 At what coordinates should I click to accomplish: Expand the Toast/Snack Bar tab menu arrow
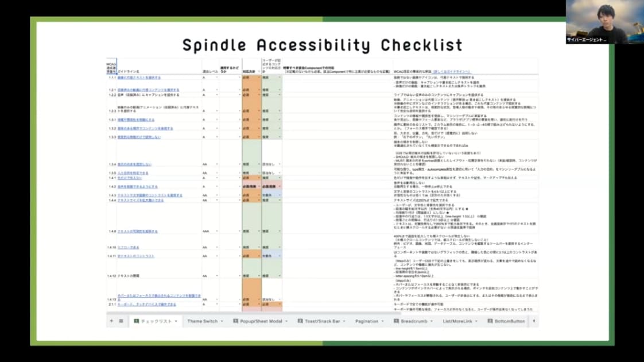[344, 321]
